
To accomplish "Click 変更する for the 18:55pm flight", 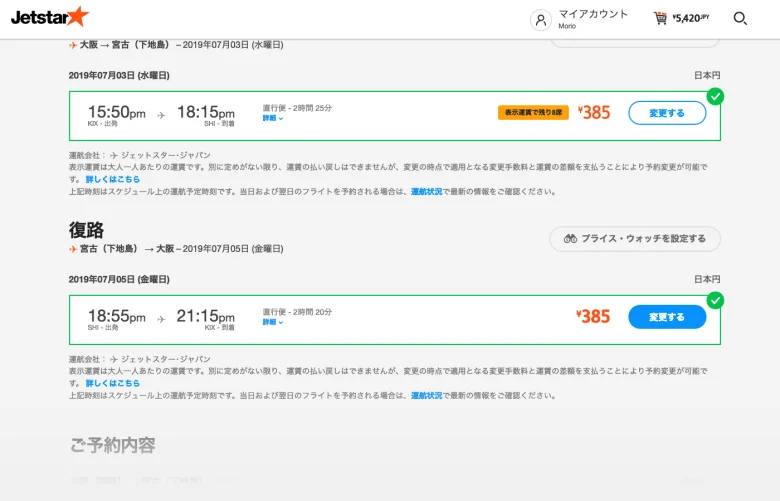I will [x=667, y=317].
